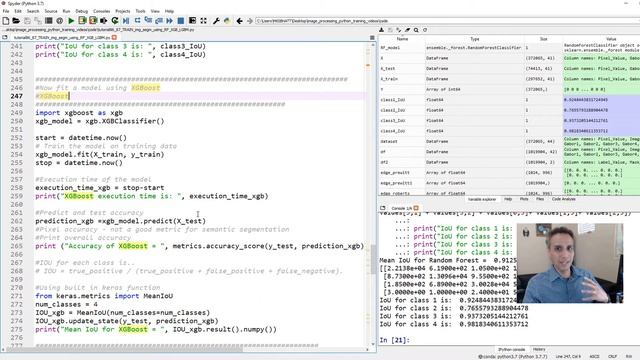Image resolution: width=640 pixels, height=360 pixels.
Task: Open the Projects menu
Action: [122, 11]
